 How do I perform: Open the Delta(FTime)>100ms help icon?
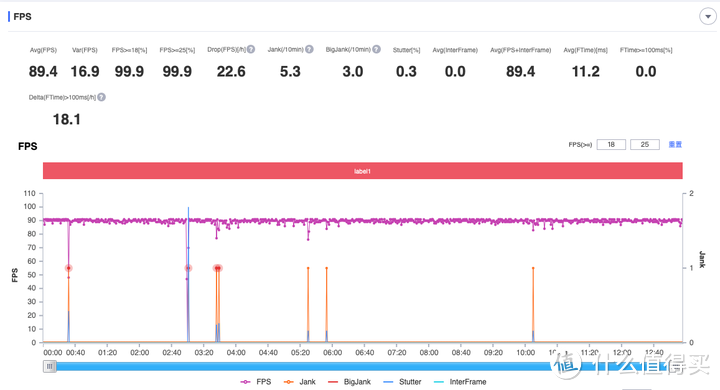[x=101, y=97]
